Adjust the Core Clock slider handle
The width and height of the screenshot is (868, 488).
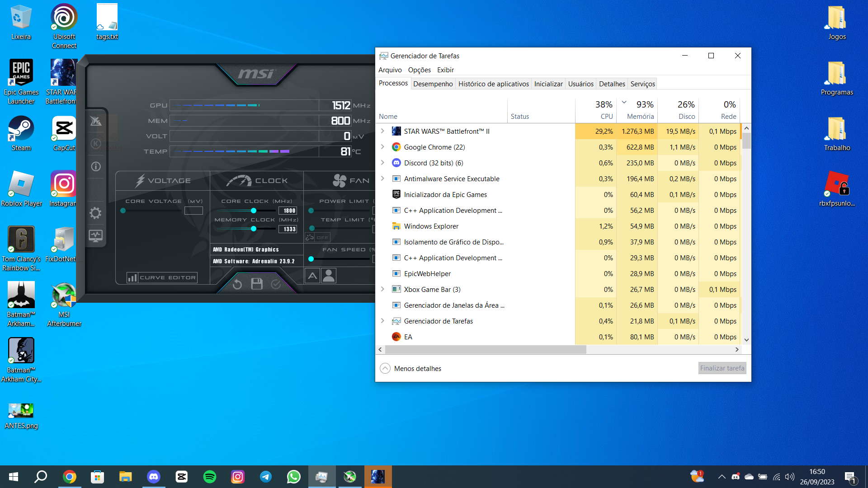[254, 211]
